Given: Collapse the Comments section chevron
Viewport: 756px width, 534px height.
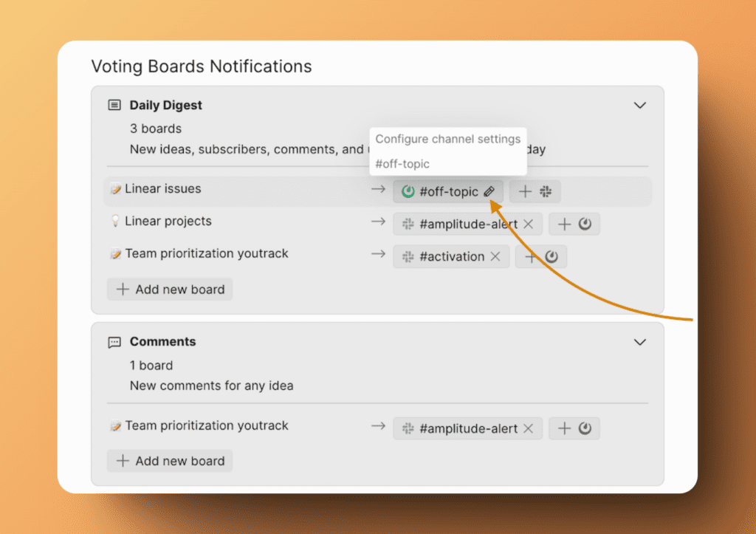Looking at the screenshot, I should (640, 342).
